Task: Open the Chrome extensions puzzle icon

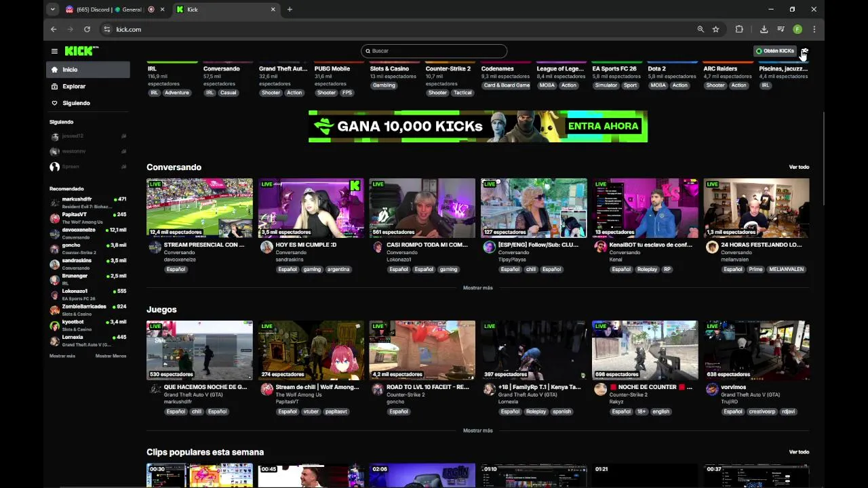Action: [x=739, y=29]
